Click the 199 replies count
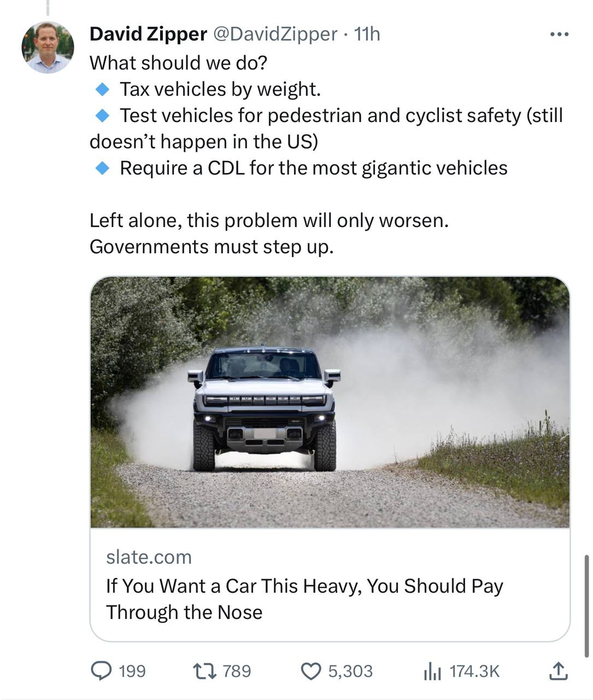 point(132,671)
